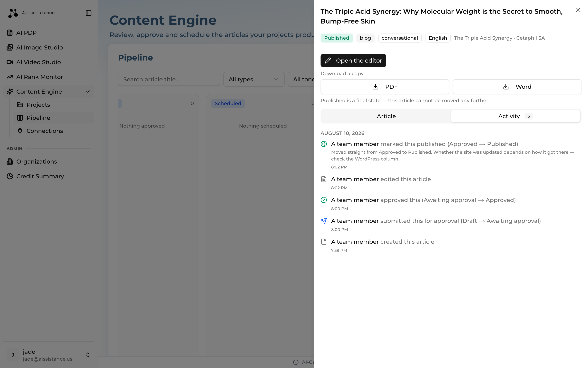Click the document icon on edited entry
The image size is (588, 368).
tap(324, 179)
